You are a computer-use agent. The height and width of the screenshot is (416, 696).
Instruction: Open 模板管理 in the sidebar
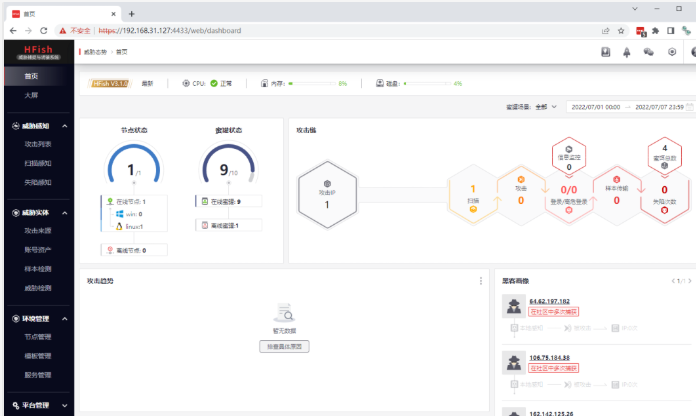[38, 356]
